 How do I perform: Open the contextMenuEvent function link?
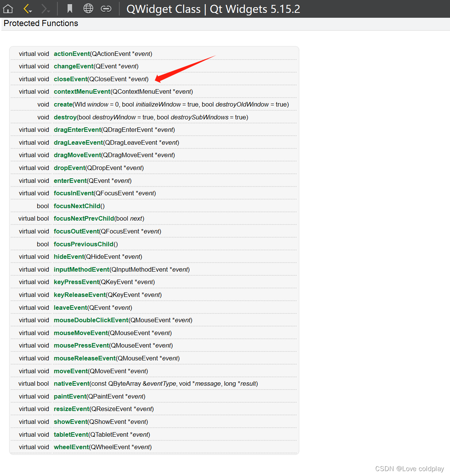pos(82,91)
